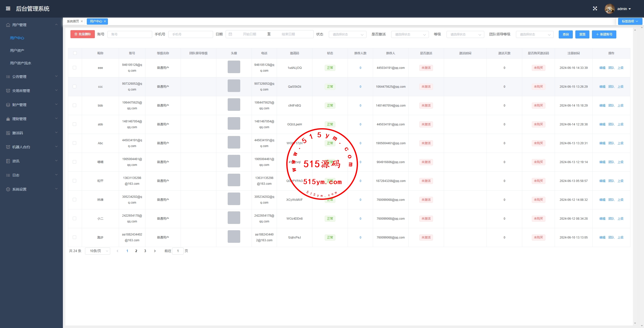Screen dimensions: 644x328
Task: Click the 系统设置 gear icon in sidebar
Action: (x=8, y=189)
